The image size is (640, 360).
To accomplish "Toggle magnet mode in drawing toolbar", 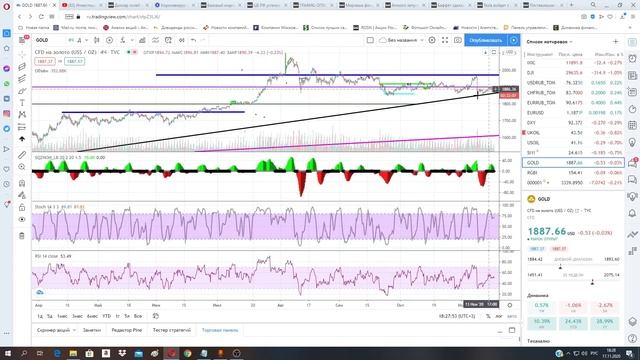I will point(22,183).
